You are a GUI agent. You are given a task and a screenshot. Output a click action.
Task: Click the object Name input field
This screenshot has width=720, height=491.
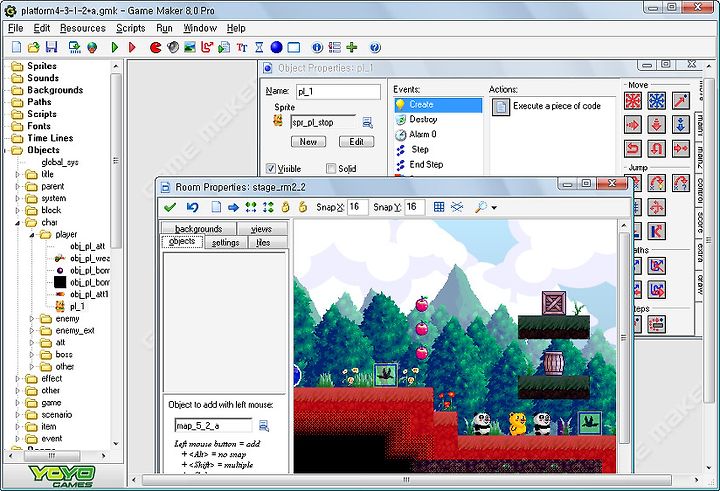tap(338, 91)
